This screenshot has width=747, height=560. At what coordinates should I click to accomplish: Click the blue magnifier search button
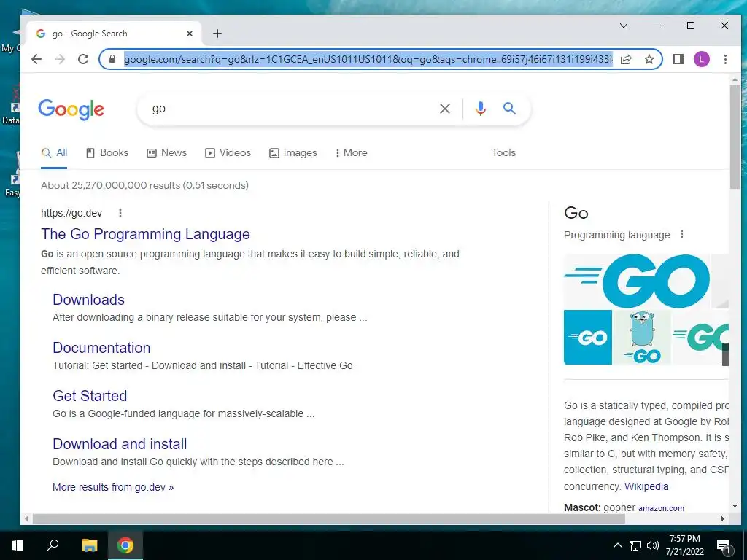(x=510, y=109)
